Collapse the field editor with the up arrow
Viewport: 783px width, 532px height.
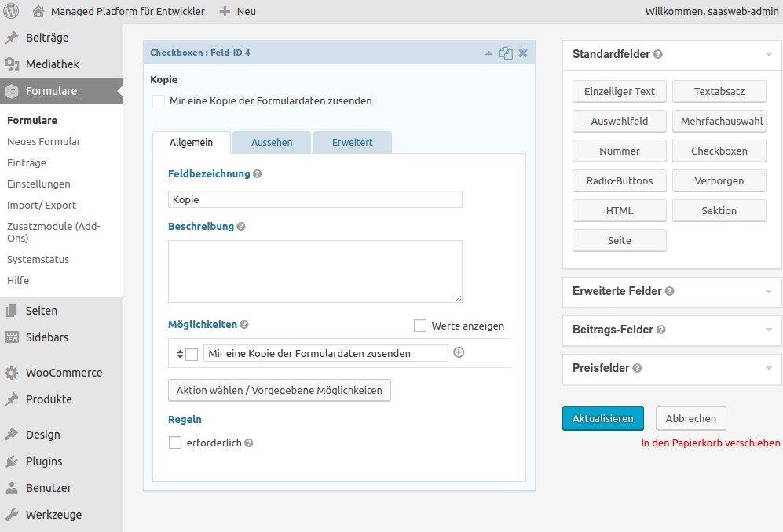click(x=488, y=53)
